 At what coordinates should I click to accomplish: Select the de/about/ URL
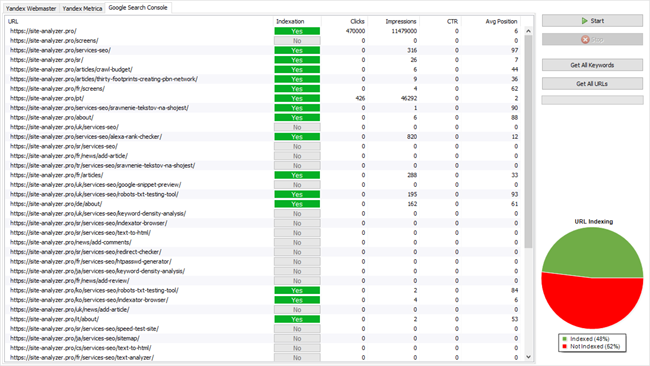[56, 204]
